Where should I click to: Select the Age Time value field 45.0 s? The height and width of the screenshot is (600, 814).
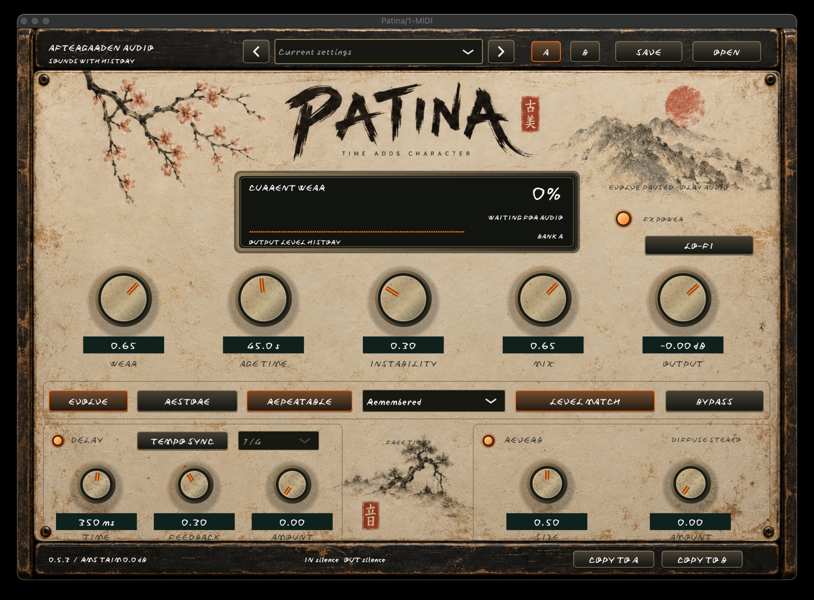[x=263, y=345]
